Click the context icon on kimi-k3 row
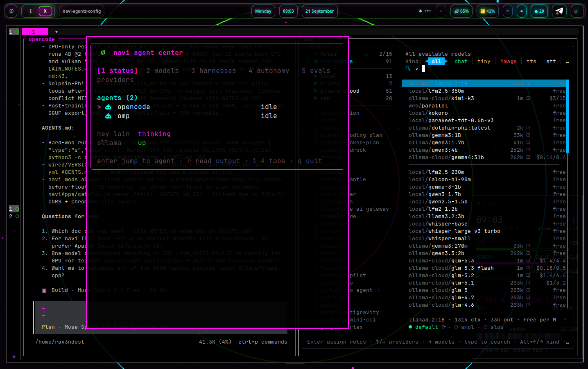Viewport: 588px width, 369px height. (x=528, y=98)
